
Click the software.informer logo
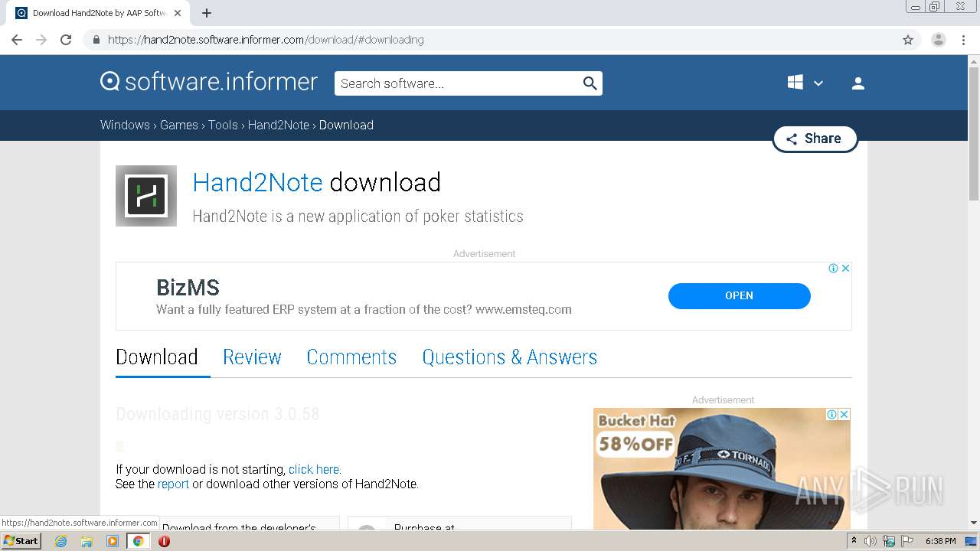tap(209, 82)
